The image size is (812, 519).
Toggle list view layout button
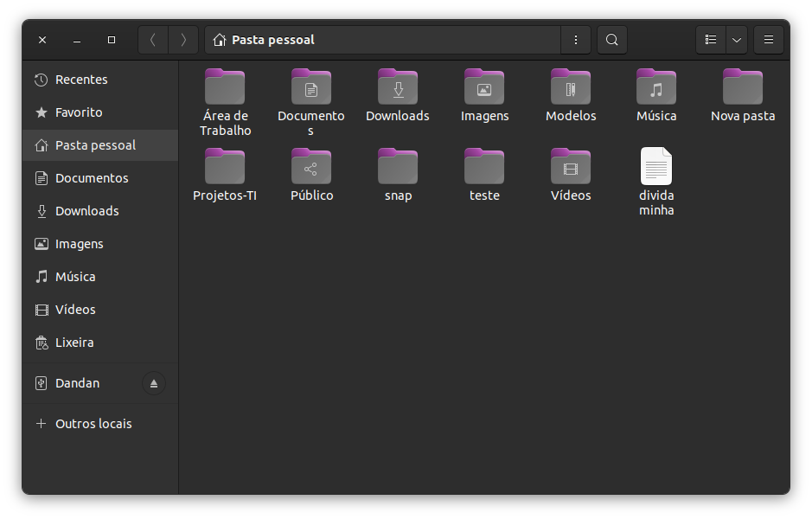[711, 40]
